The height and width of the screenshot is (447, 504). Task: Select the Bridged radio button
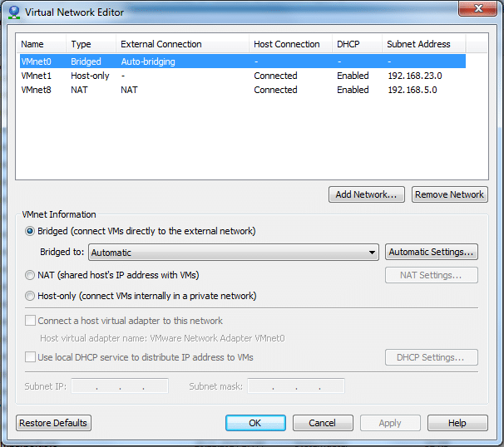(x=30, y=231)
